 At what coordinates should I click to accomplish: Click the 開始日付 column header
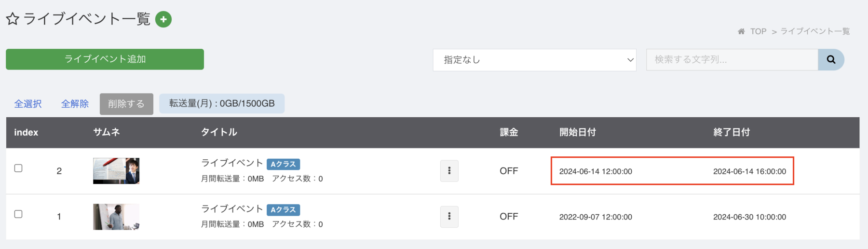(577, 132)
